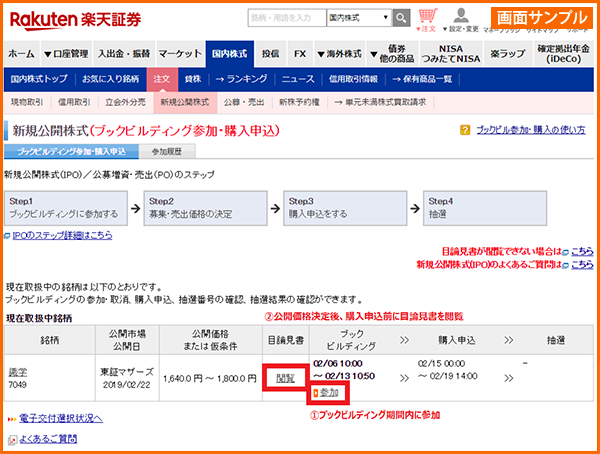Click こちら link for IPO よくあるご質問
The image size is (600, 454).
pos(582,265)
